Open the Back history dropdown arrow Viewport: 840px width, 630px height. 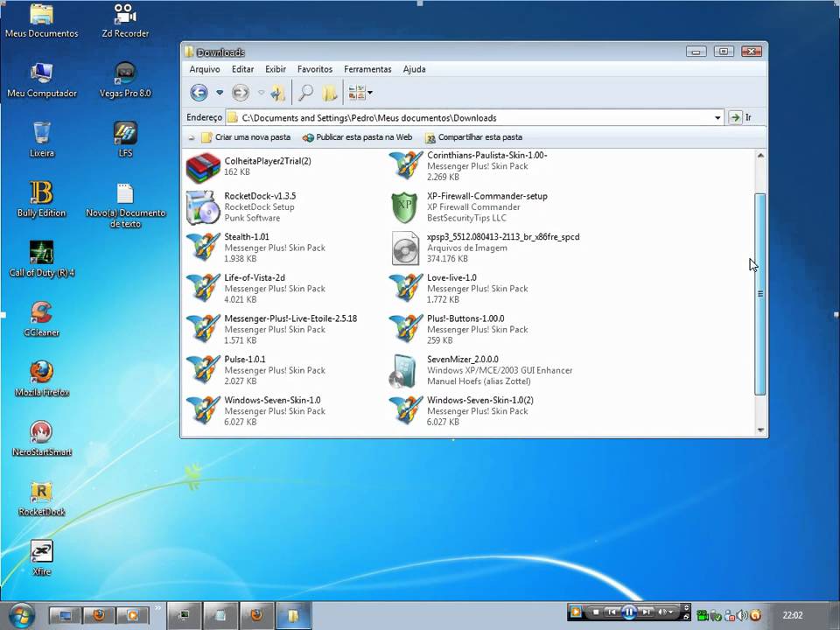pos(220,93)
